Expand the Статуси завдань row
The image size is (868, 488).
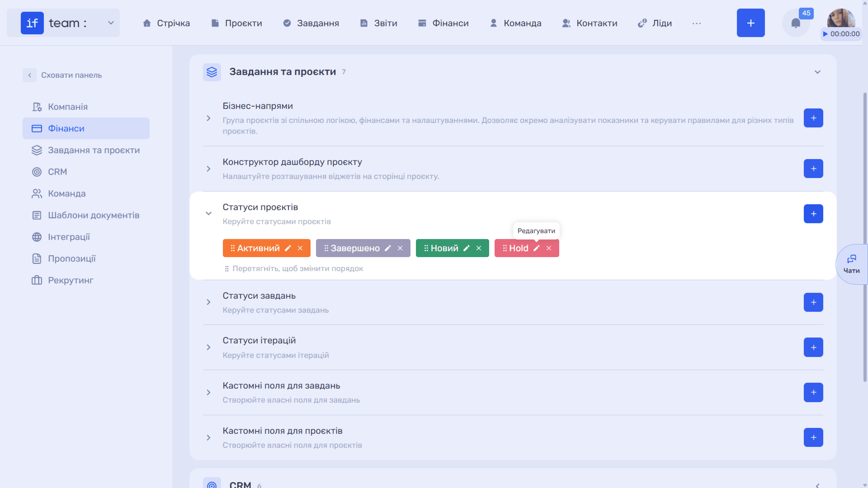point(209,302)
